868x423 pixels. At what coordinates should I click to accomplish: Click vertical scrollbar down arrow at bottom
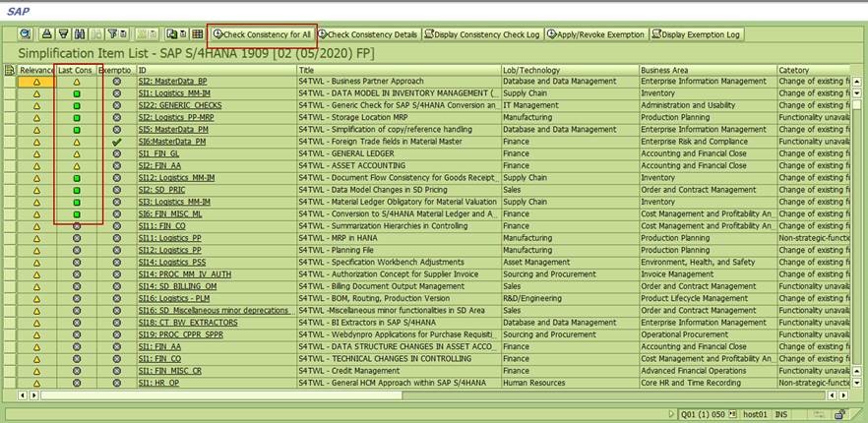tap(857, 383)
